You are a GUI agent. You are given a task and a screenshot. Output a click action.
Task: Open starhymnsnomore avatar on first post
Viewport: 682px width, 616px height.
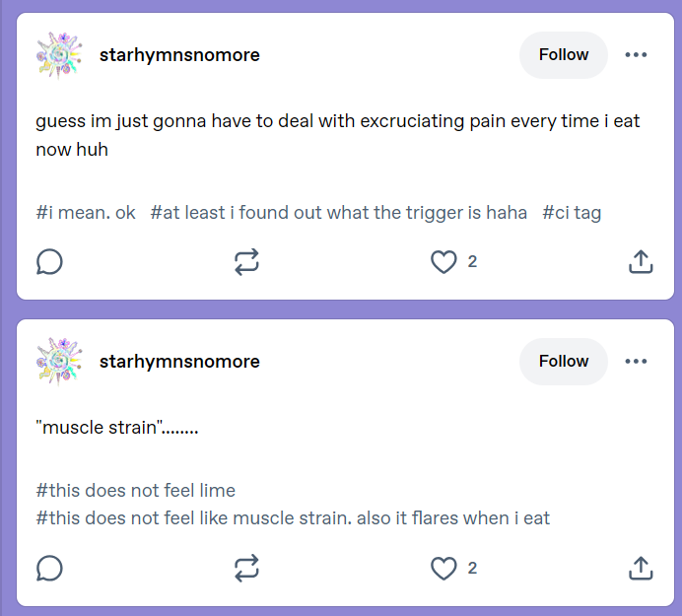59,55
